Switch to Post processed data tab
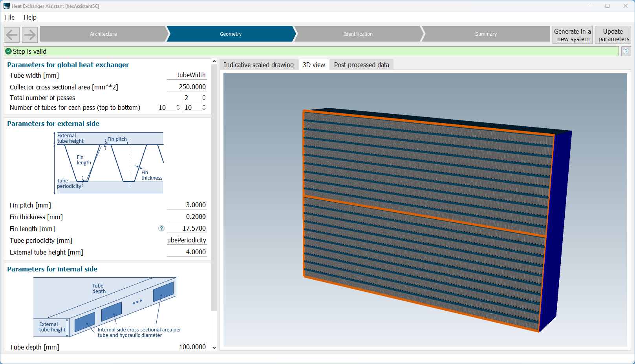635x364 pixels. click(361, 65)
